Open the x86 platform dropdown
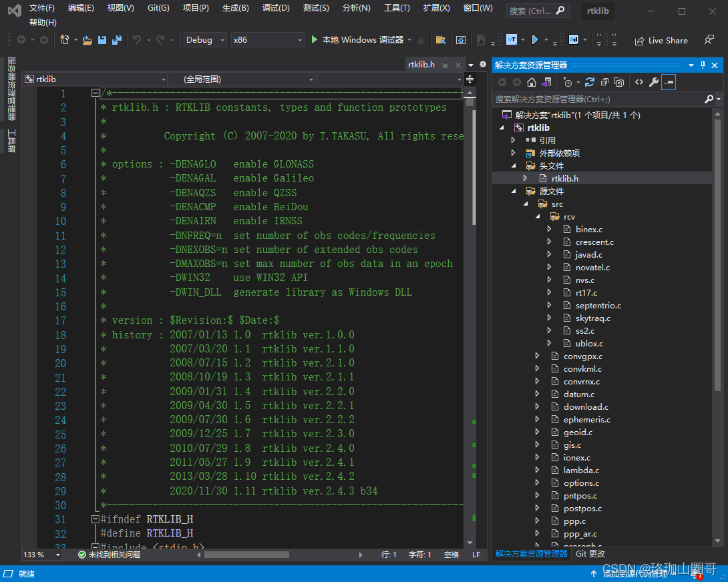728x582 pixels. (267, 39)
